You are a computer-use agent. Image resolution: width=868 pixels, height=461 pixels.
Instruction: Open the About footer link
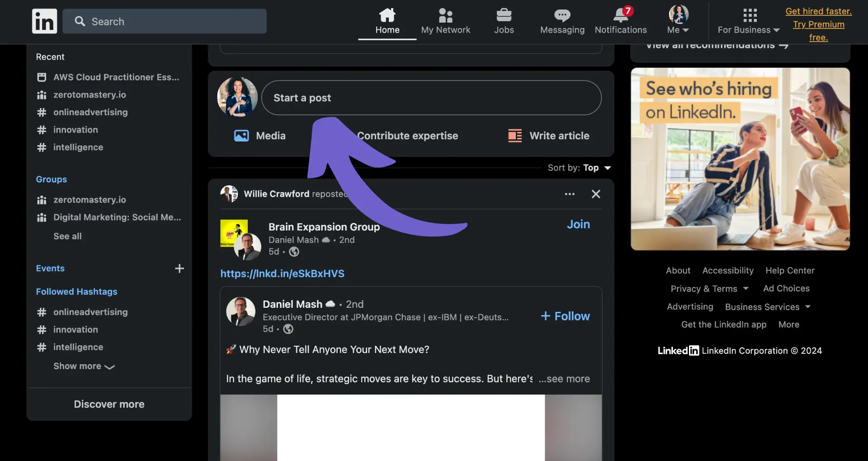(x=678, y=270)
